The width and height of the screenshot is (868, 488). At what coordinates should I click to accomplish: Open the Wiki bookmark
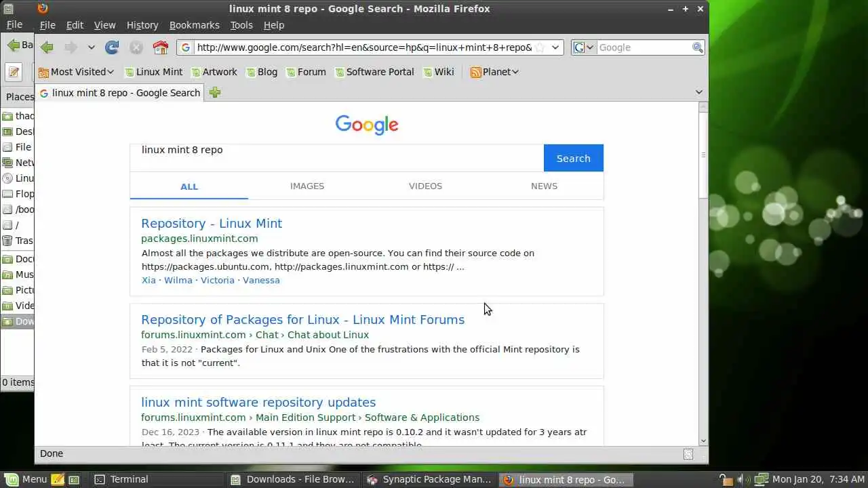click(x=438, y=72)
